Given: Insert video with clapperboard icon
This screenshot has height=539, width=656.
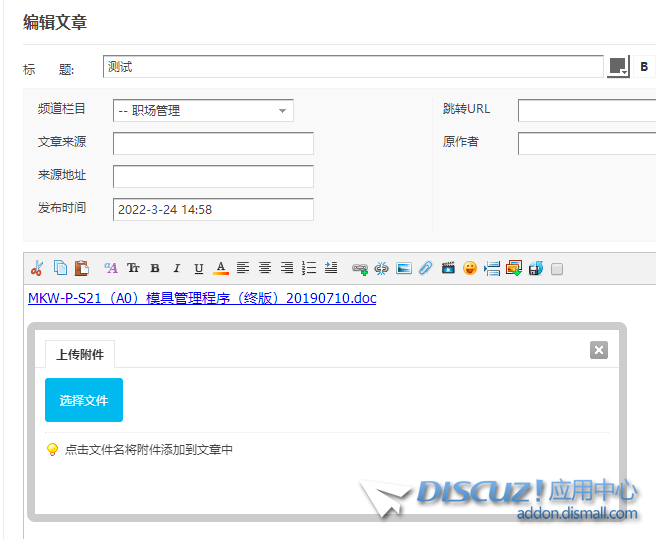Looking at the screenshot, I should (448, 268).
